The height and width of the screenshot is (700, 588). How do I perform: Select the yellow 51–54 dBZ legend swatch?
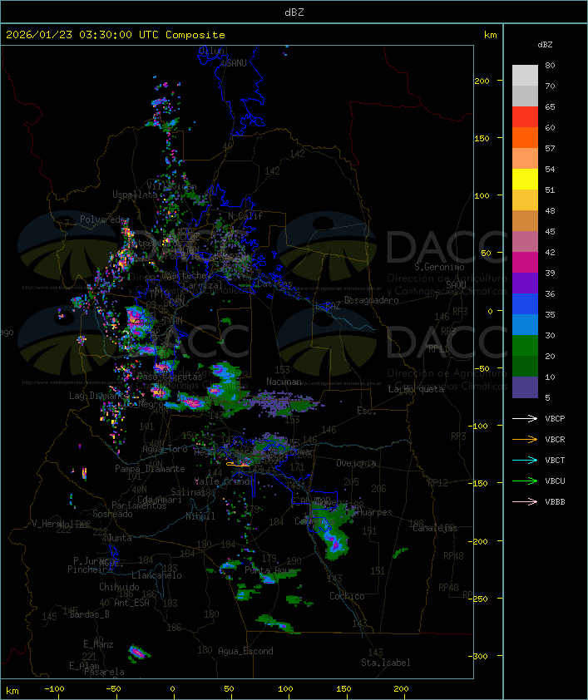point(525,180)
